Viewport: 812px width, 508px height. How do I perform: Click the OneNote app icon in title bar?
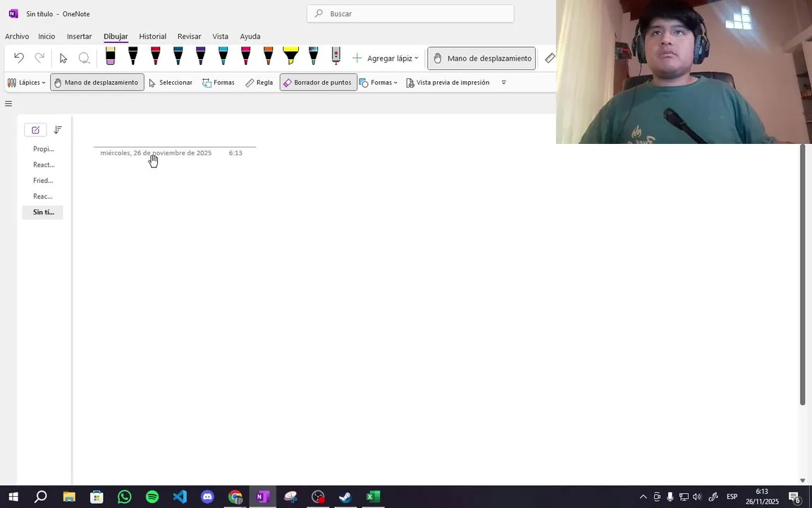click(x=13, y=13)
